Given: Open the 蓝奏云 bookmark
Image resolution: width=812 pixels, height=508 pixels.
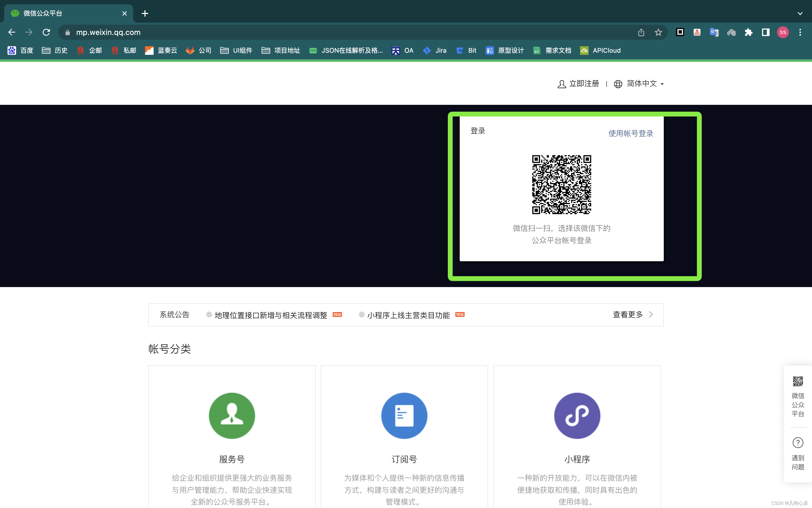Looking at the screenshot, I should pos(161,51).
